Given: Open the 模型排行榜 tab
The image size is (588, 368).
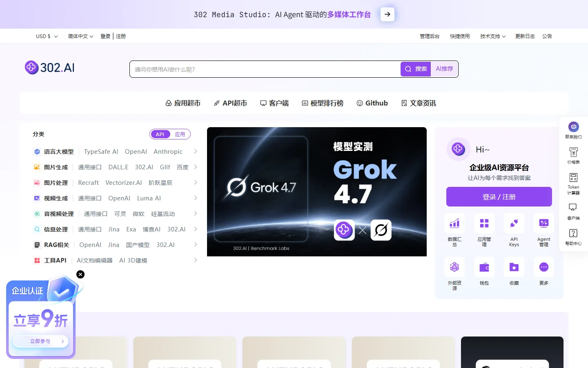Looking at the screenshot, I should pos(323,103).
